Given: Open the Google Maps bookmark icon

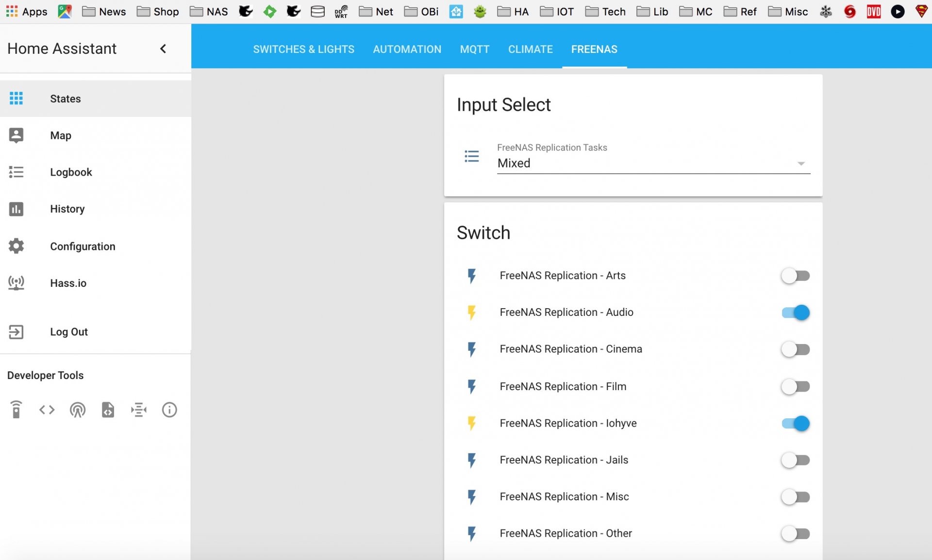Looking at the screenshot, I should point(65,11).
